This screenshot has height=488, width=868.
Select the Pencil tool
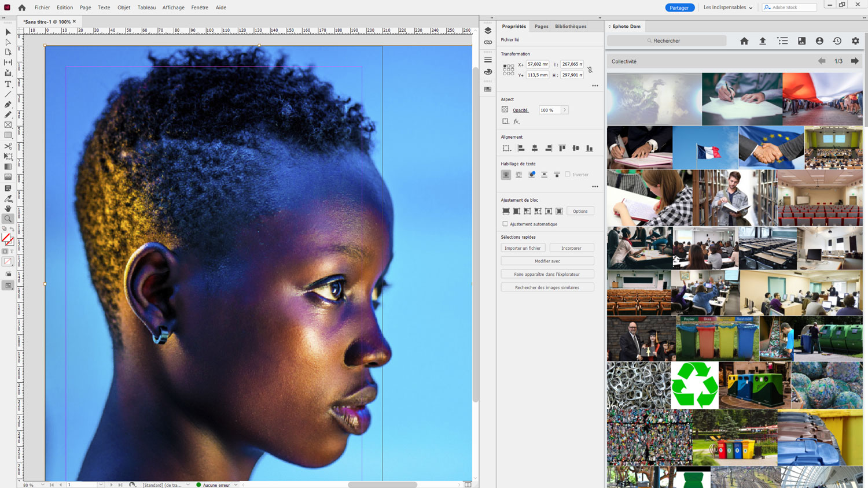8,114
